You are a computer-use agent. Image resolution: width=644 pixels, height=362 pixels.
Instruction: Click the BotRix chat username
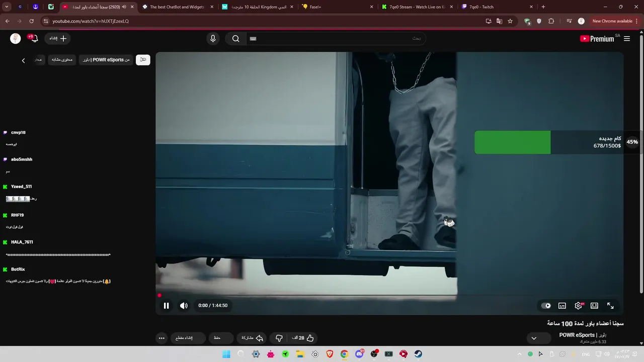point(18,269)
